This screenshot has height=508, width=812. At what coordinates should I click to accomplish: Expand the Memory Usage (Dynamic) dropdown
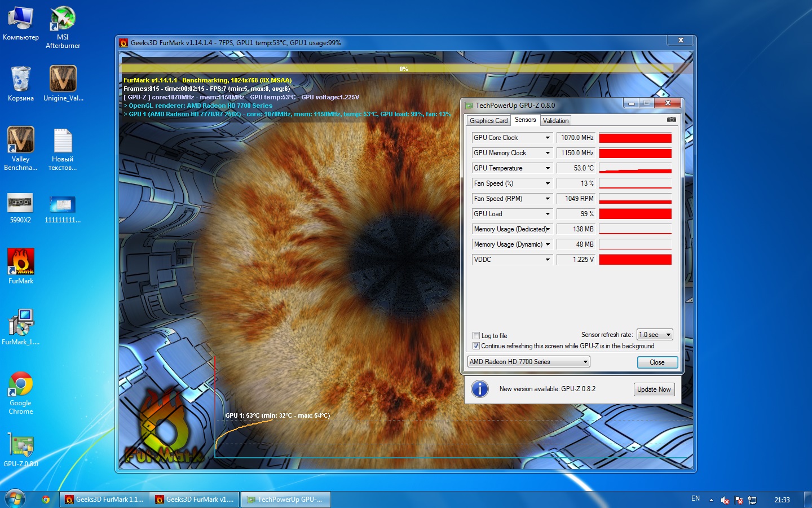[548, 244]
